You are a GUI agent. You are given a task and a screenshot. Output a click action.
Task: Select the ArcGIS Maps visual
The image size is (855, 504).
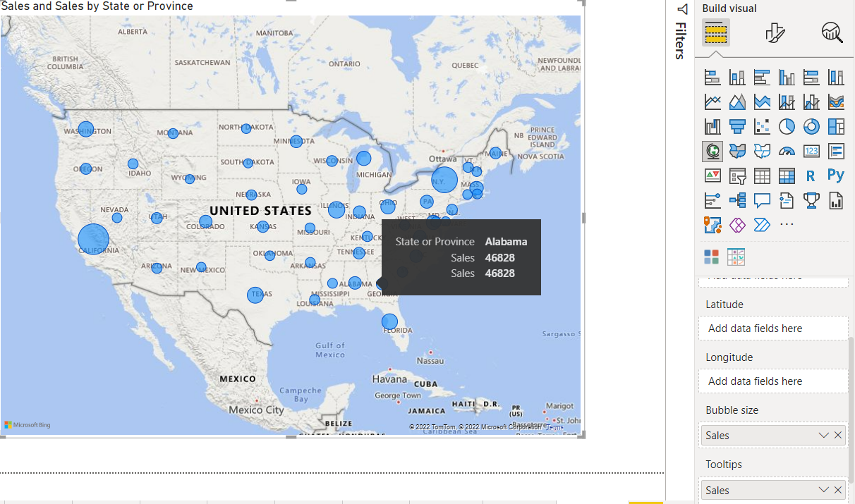(712, 225)
